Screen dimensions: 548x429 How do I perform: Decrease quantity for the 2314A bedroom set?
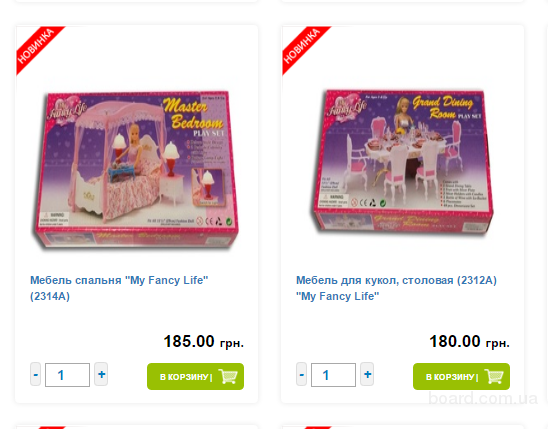pyautogui.click(x=35, y=374)
